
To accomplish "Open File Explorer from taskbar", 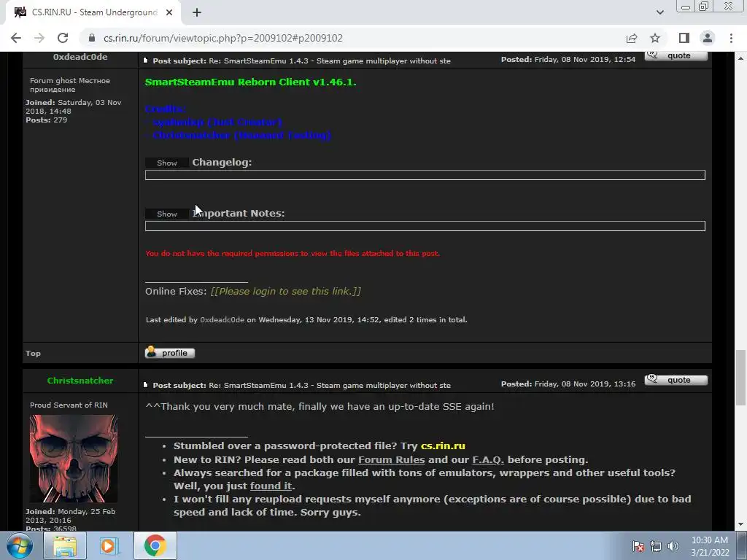I will pyautogui.click(x=65, y=545).
